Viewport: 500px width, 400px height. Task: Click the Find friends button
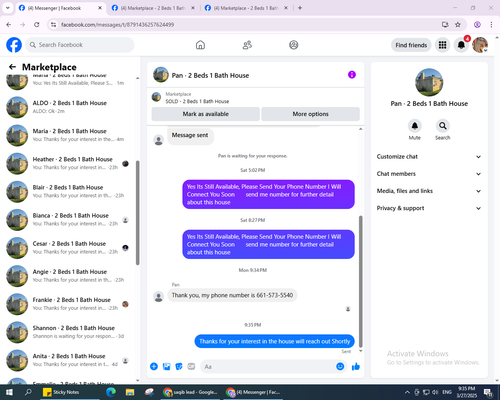pyautogui.click(x=411, y=45)
